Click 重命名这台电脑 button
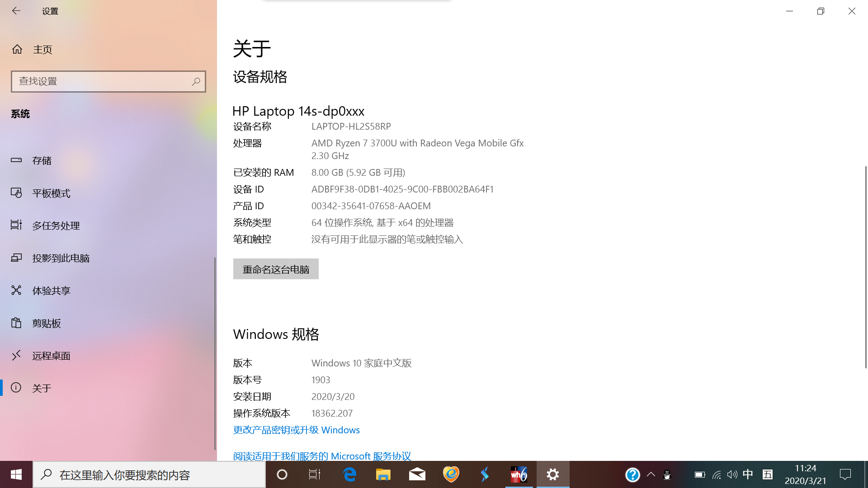The width and height of the screenshot is (868, 488). pyautogui.click(x=276, y=269)
